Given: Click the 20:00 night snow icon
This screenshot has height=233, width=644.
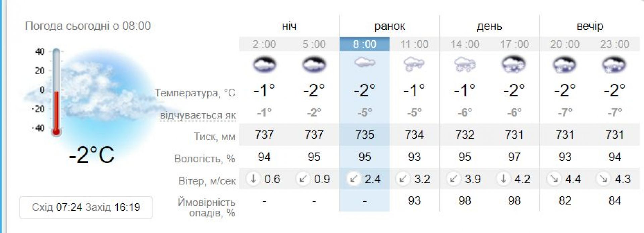Looking at the screenshot, I should (565, 64).
